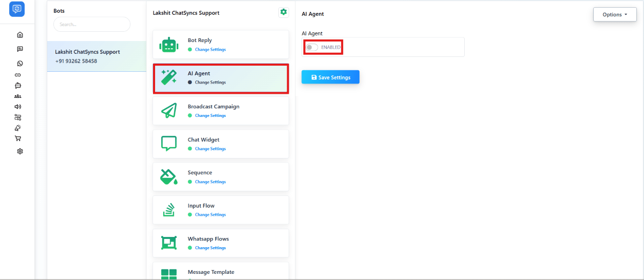This screenshot has height=280, width=644.
Task: Open Change Settings under Whatsapp Flows
Action: pyautogui.click(x=210, y=248)
